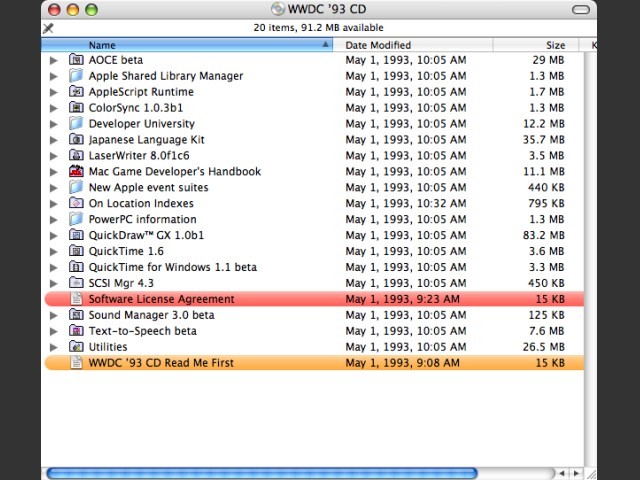Image resolution: width=640 pixels, height=480 pixels.
Task: Click the 12.2 MB size value
Action: 544,124
